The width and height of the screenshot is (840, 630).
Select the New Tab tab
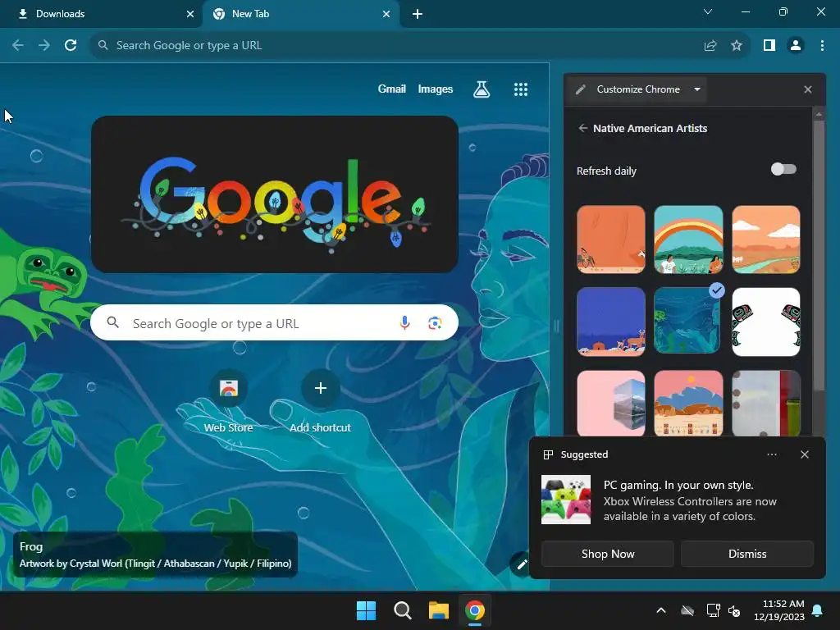pos(300,14)
